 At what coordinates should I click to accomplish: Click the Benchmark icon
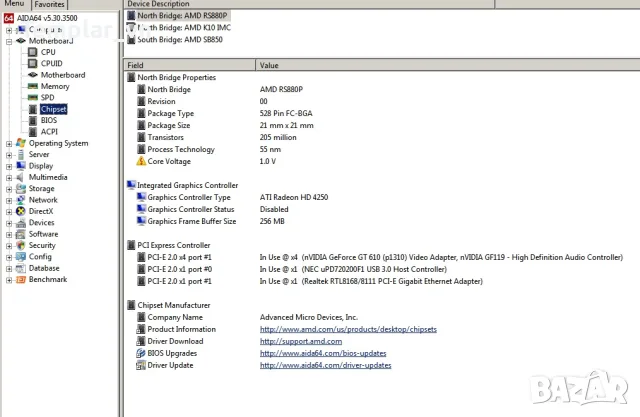(21, 279)
